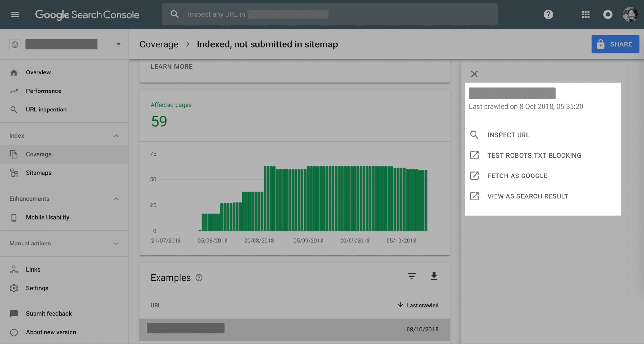The image size is (644, 344).
Task: Open the notifications bell
Action: click(608, 14)
